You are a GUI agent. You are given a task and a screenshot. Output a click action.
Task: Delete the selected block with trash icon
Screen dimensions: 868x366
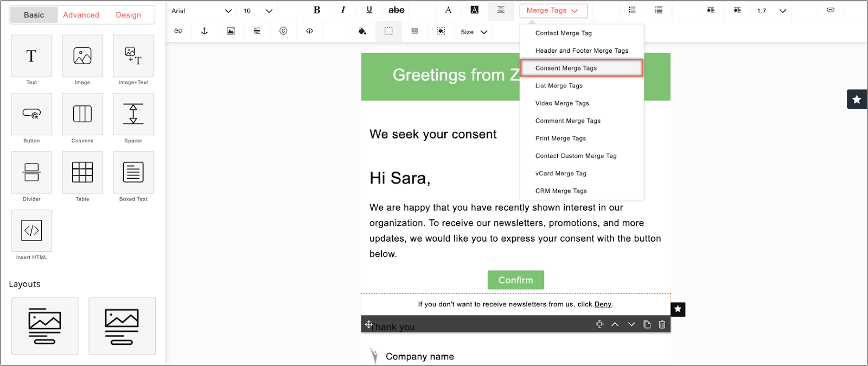[x=662, y=324]
